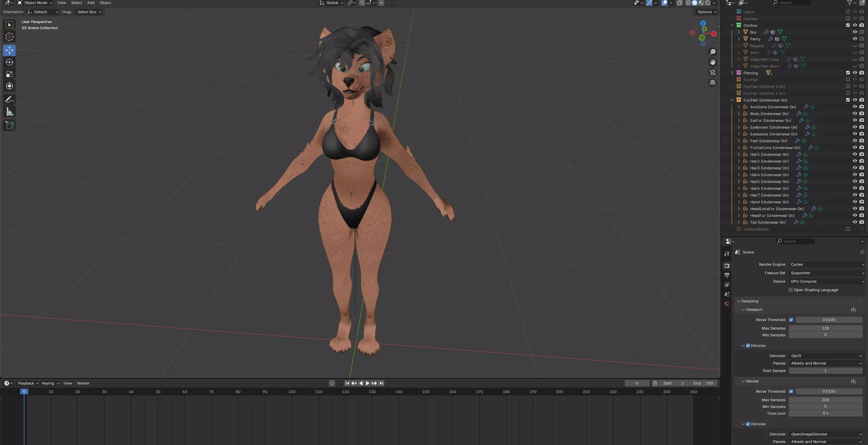Viewport: 868px width, 445px height.
Task: Click the viewport zoom magnifier icon
Action: coord(713,52)
